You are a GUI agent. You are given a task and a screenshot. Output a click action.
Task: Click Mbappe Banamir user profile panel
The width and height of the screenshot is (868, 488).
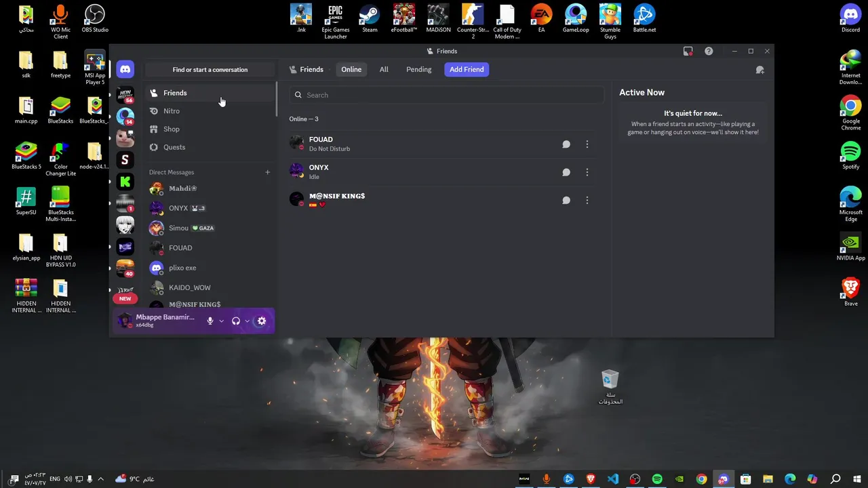pos(157,321)
